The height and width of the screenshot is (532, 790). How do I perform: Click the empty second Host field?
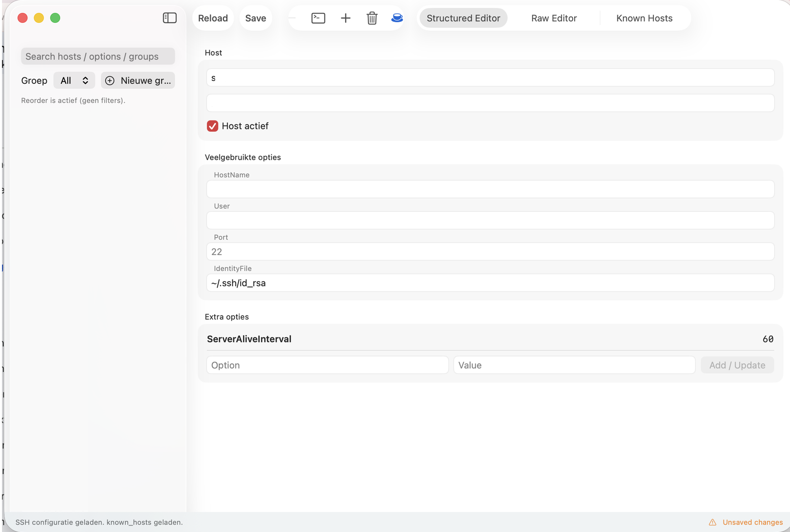coord(490,103)
